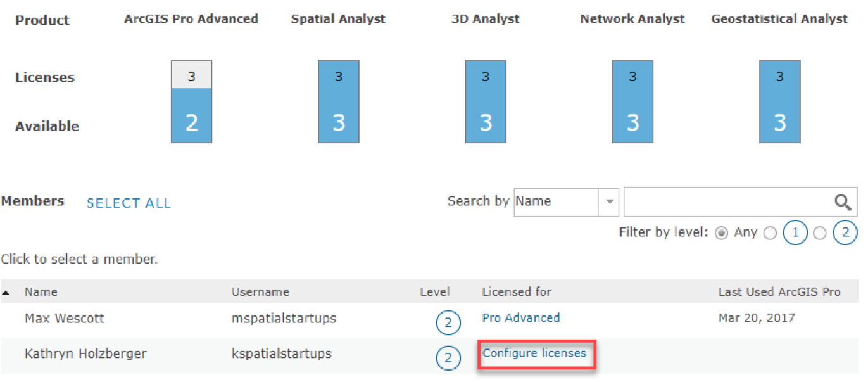Open Configure licenses for Kathryn Holzberger
Viewport: 868px width, 382px height.
coord(534,353)
